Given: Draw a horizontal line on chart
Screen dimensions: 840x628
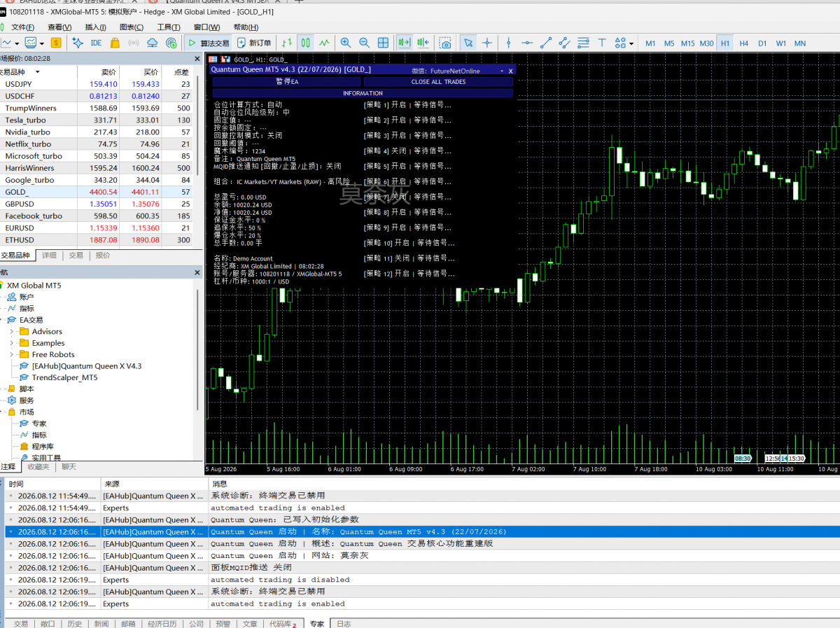Looking at the screenshot, I should pyautogui.click(x=527, y=43).
